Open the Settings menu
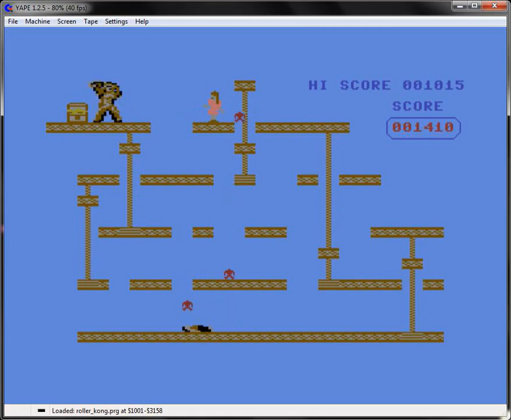Image resolution: width=511 pixels, height=420 pixels. click(x=116, y=22)
